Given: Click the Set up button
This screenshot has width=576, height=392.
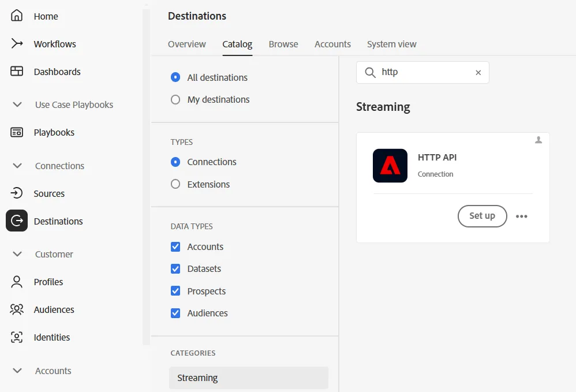Looking at the screenshot, I should pyautogui.click(x=482, y=216).
